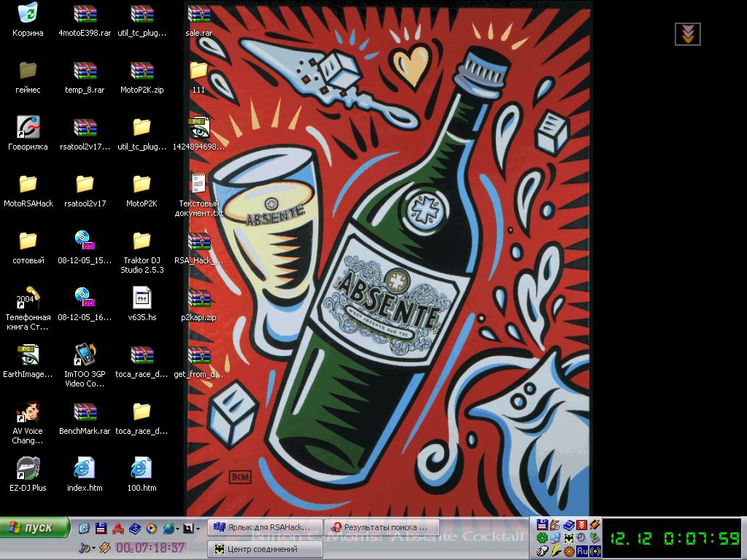Open The Bat! tray icon
Viewport: 747px width, 560px height.
(x=569, y=537)
